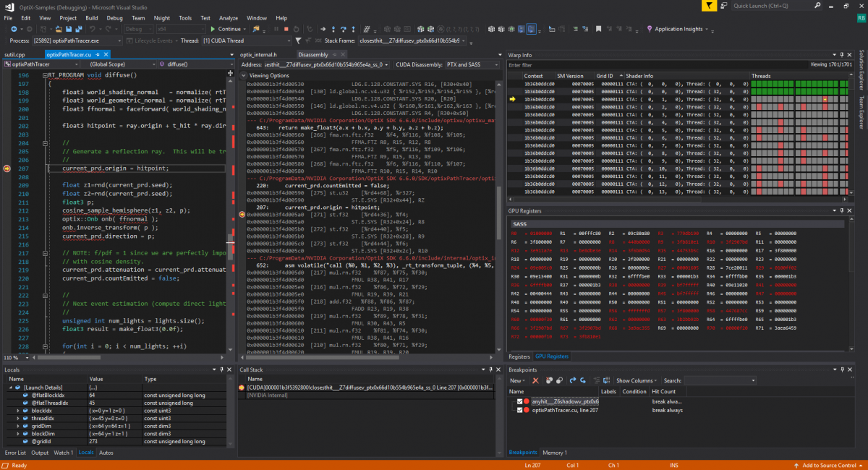Pause execution with the Break All icon

[x=276, y=29]
